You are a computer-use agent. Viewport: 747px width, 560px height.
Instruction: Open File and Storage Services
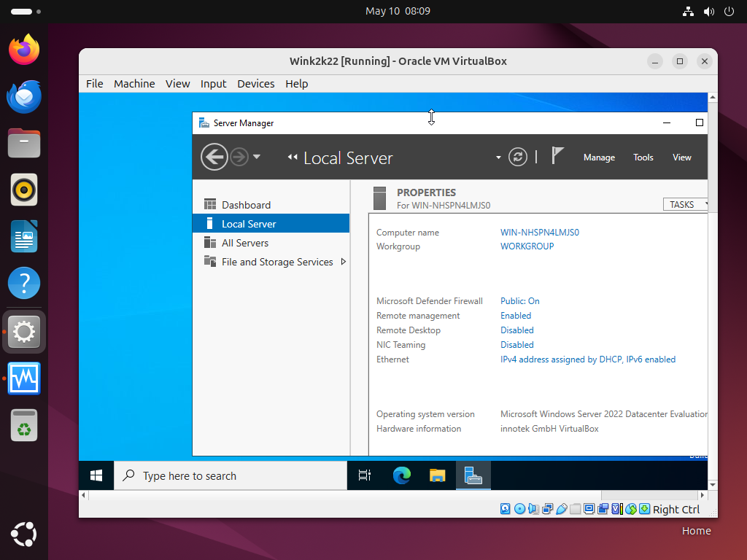click(x=271, y=262)
